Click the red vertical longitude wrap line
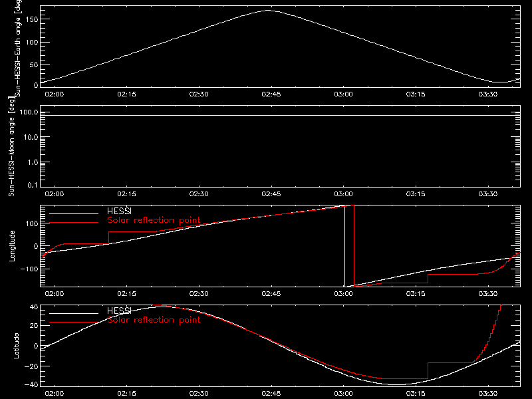532x399 pixels. 354,246
